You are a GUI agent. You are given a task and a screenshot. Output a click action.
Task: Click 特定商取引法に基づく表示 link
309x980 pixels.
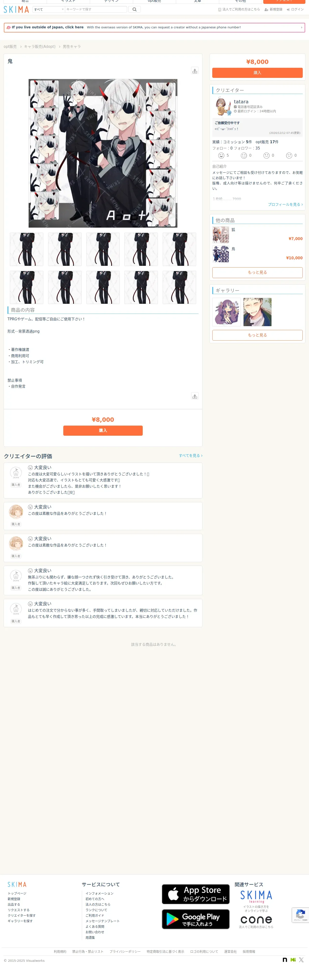(x=165, y=951)
